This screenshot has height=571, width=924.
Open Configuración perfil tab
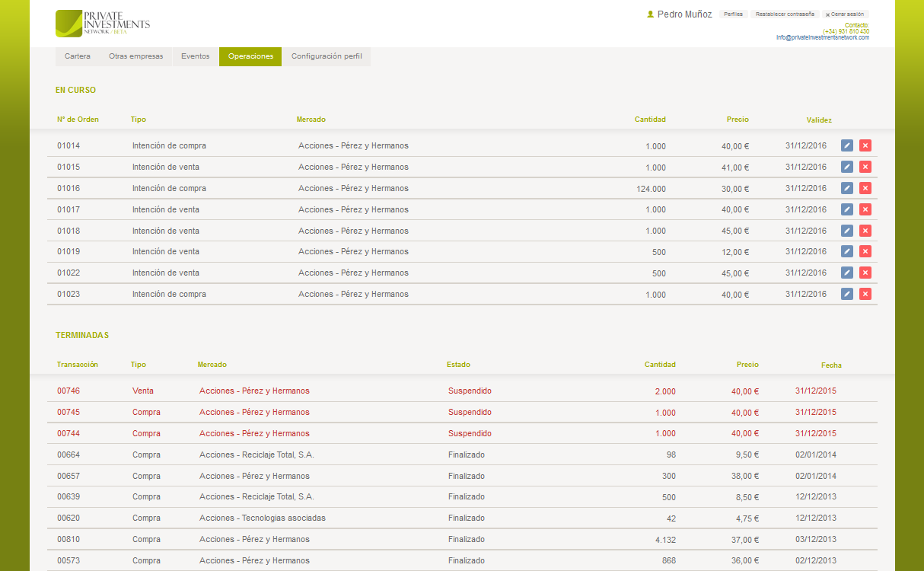click(327, 56)
